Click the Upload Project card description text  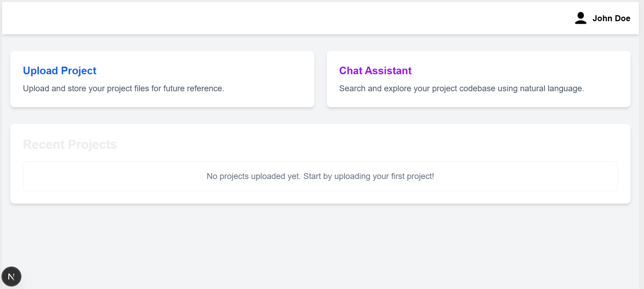click(123, 89)
